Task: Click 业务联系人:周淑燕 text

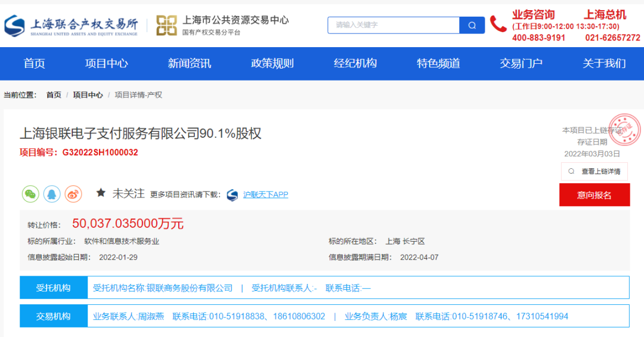Action: [129, 317]
